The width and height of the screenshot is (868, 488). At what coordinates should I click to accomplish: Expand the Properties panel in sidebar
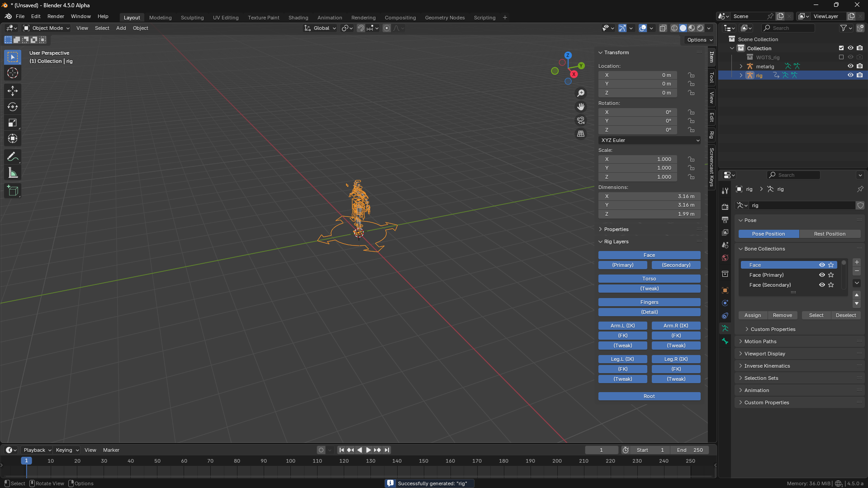[x=616, y=229]
